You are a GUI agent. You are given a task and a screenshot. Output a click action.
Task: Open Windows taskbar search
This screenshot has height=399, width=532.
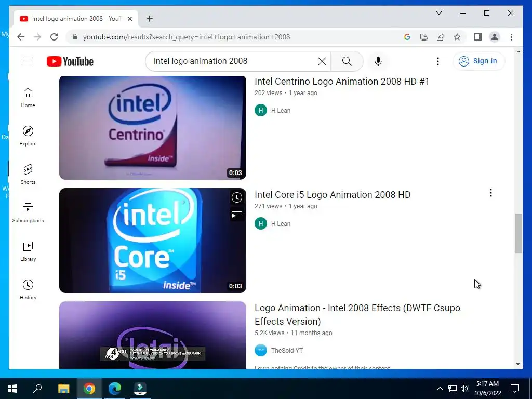tap(37, 389)
